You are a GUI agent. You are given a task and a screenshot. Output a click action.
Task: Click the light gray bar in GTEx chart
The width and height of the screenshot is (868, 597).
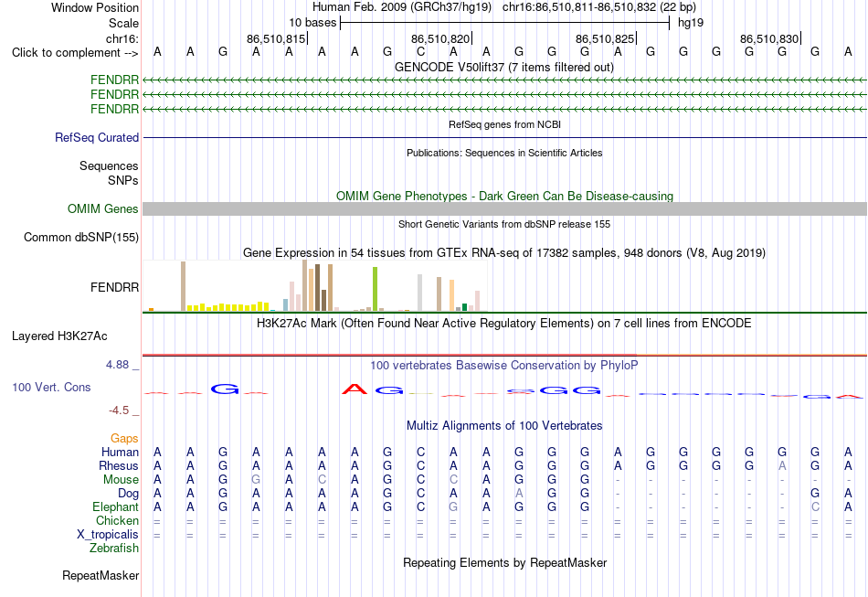[420, 293]
